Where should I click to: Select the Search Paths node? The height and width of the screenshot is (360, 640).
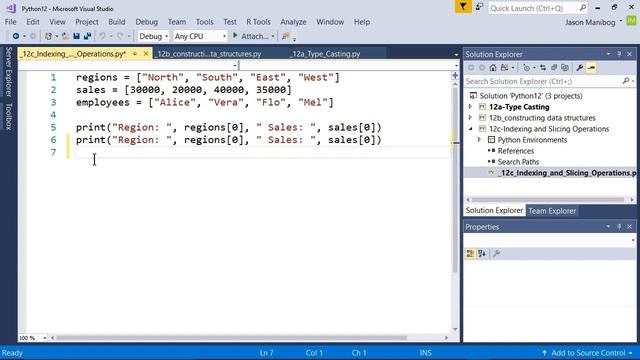click(x=518, y=162)
